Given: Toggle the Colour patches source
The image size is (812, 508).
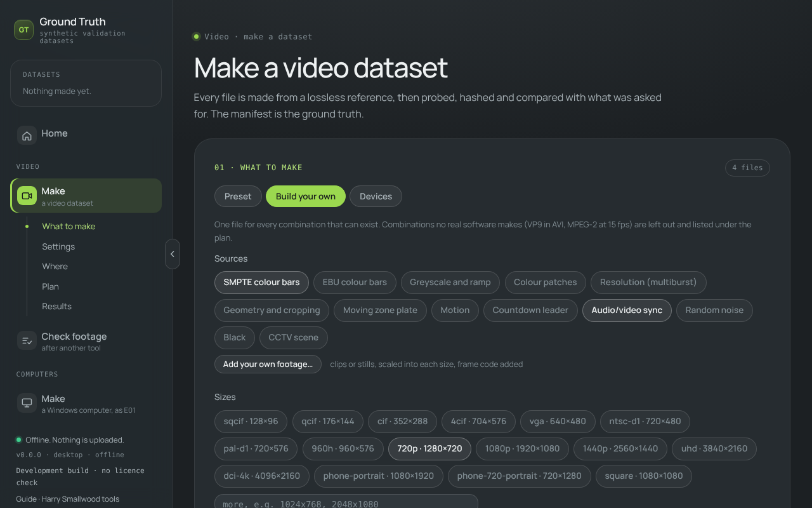Looking at the screenshot, I should [x=546, y=283].
